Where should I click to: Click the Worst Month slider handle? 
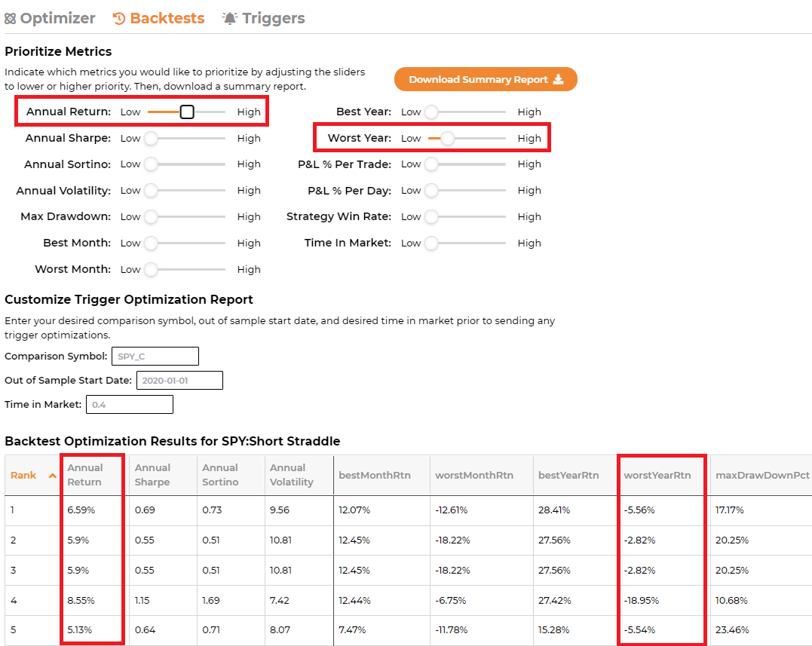pyautogui.click(x=151, y=269)
